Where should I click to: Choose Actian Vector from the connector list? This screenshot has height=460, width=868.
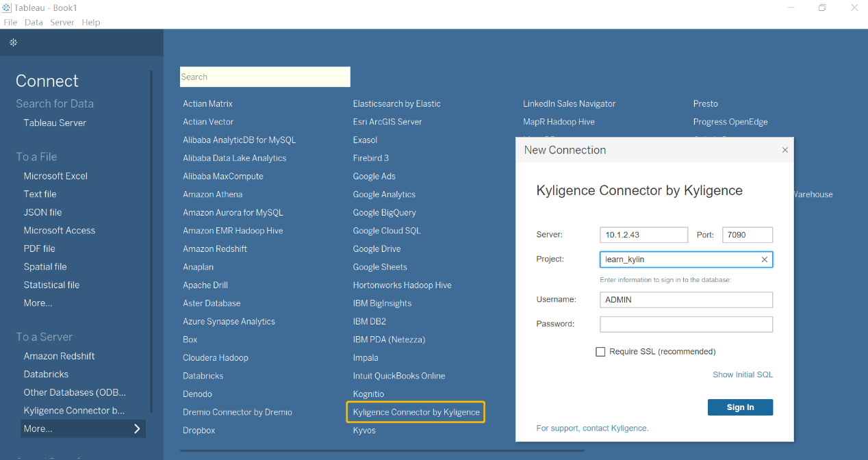208,122
